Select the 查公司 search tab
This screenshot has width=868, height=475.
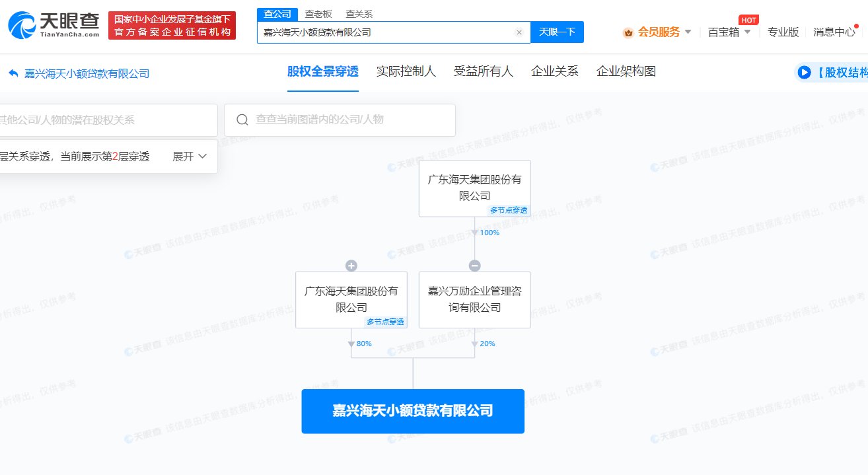tap(277, 14)
